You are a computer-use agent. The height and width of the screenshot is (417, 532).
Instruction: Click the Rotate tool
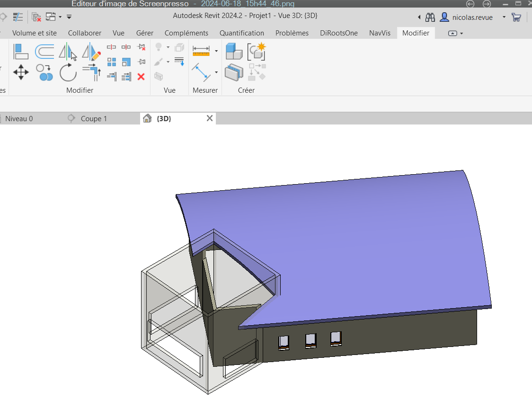point(68,73)
